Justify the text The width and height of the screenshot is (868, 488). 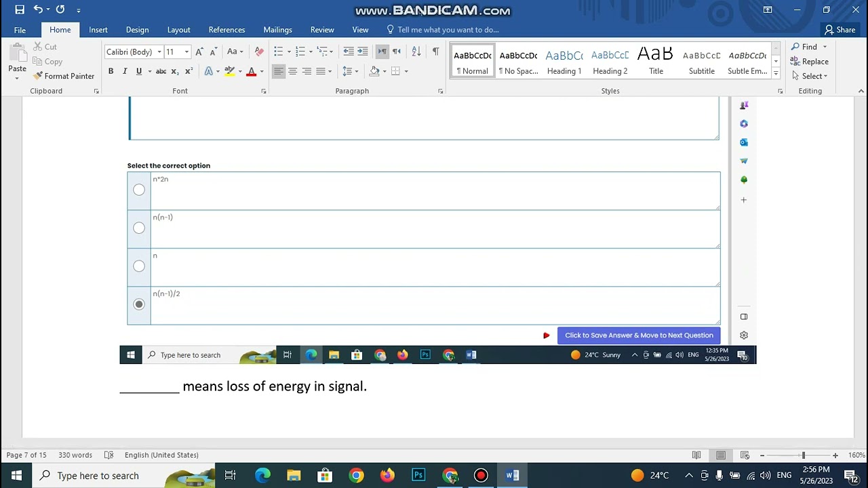pyautogui.click(x=321, y=71)
